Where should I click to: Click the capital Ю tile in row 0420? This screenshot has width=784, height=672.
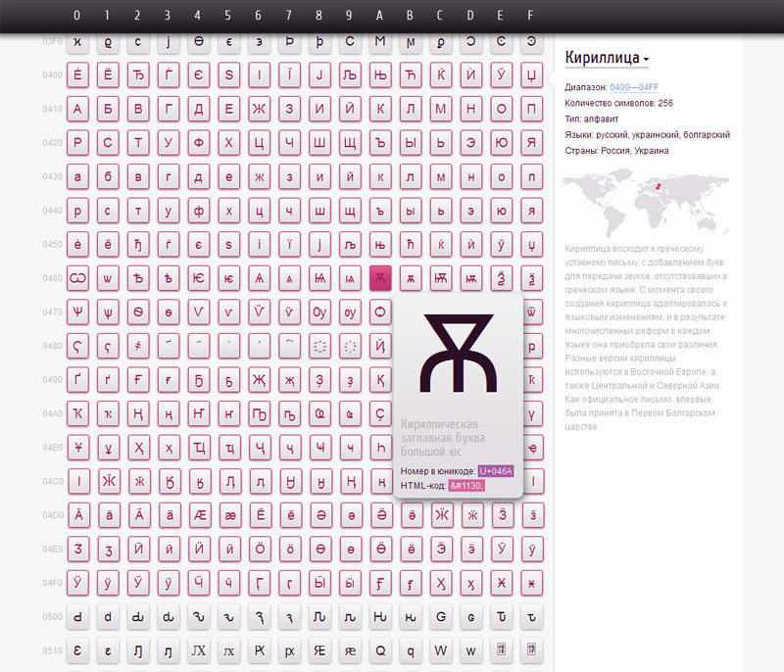501,143
